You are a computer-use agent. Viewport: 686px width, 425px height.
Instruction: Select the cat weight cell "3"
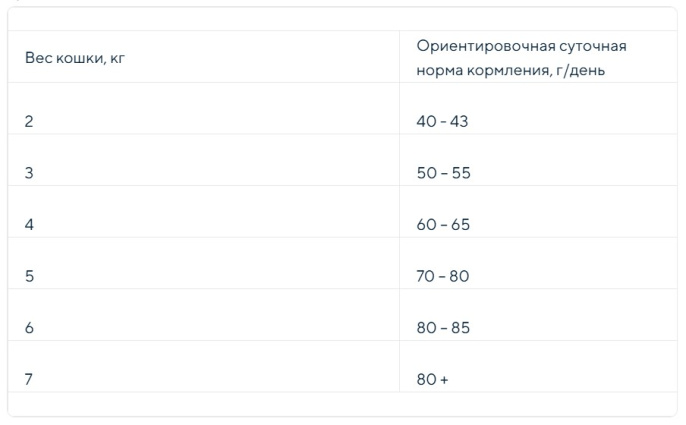coord(29,172)
